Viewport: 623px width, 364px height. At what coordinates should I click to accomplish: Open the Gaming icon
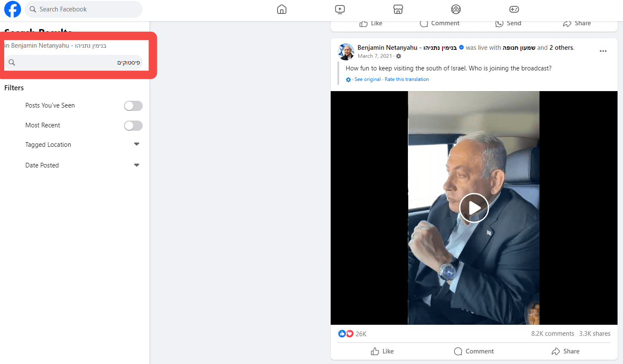point(514,9)
